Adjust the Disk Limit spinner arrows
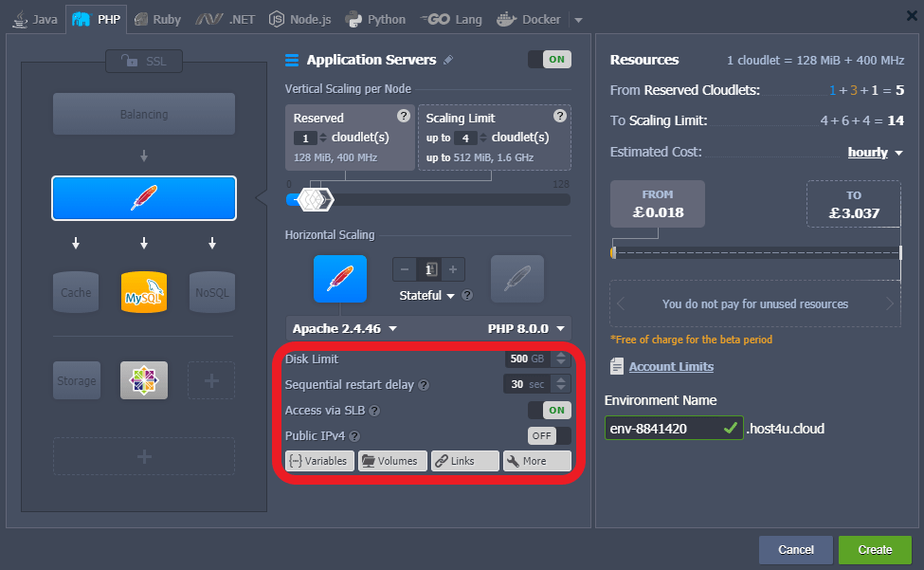This screenshot has height=570, width=924. point(561,359)
